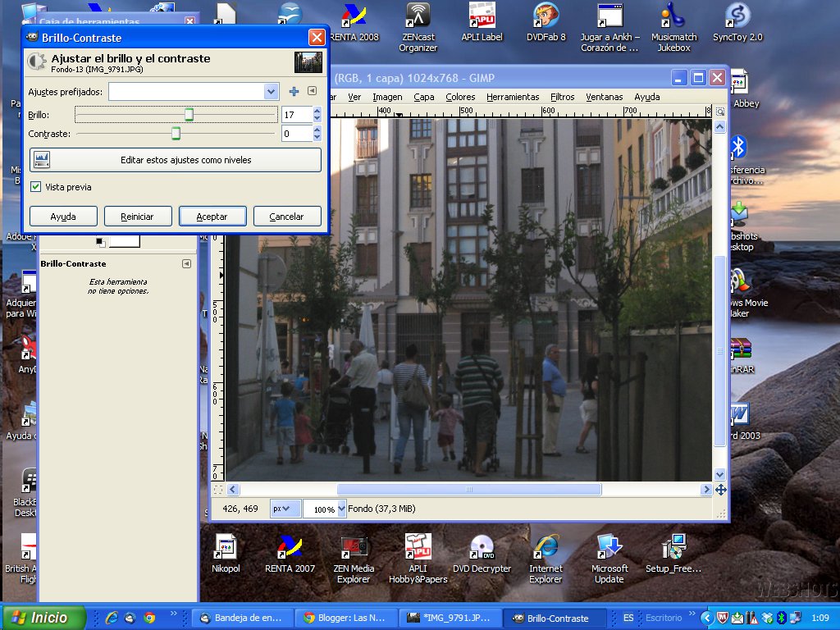The image size is (840, 630).
Task: Open the Bluetooth desktop icon
Action: pos(739,147)
